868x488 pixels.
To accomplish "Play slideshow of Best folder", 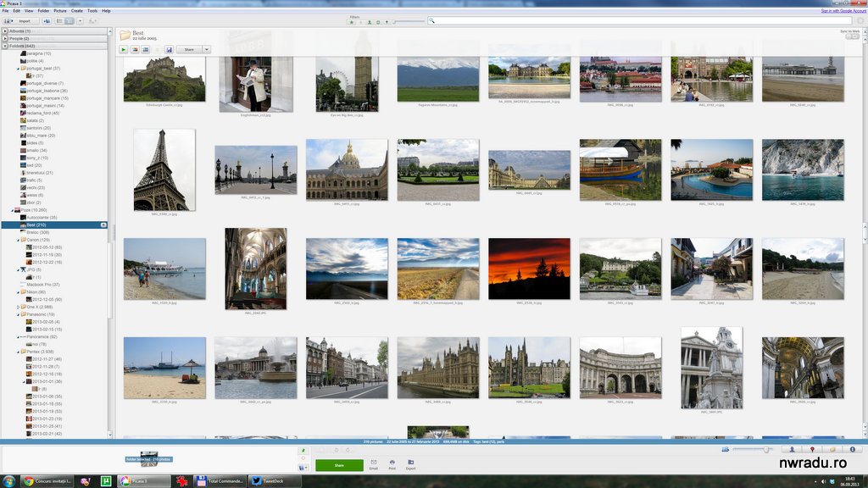I will pos(124,49).
